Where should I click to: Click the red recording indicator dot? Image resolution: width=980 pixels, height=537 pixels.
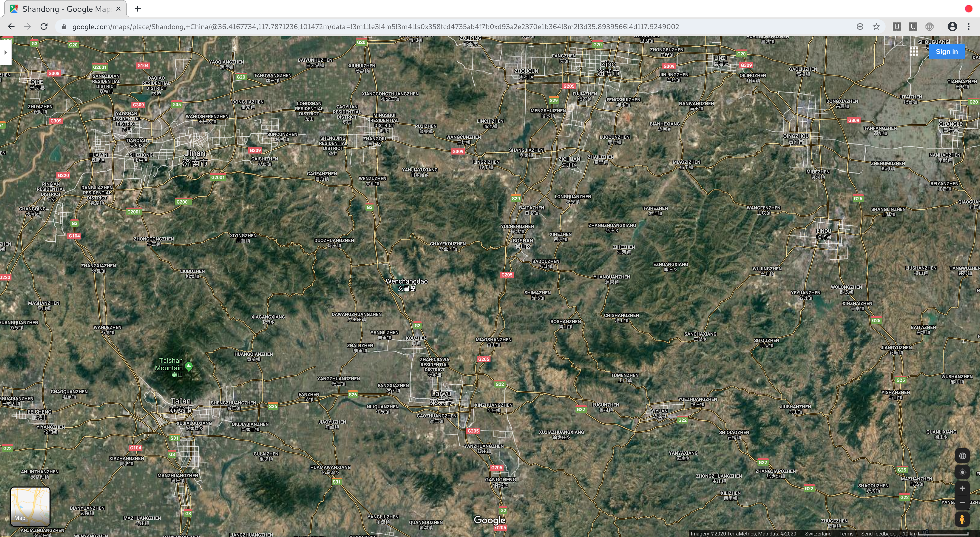pyautogui.click(x=969, y=9)
